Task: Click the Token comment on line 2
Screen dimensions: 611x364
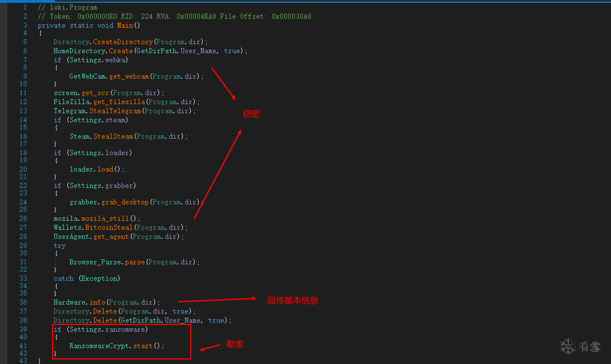Action: 174,16
